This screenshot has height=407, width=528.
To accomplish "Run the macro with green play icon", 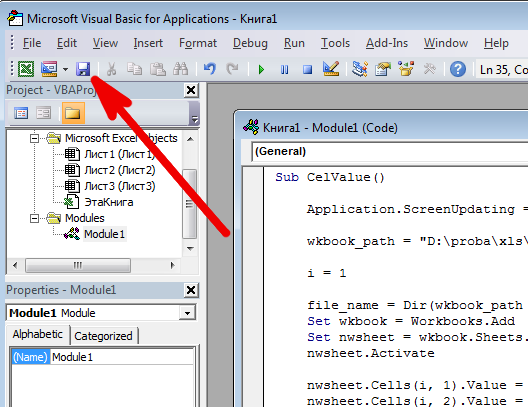I will 261,70.
